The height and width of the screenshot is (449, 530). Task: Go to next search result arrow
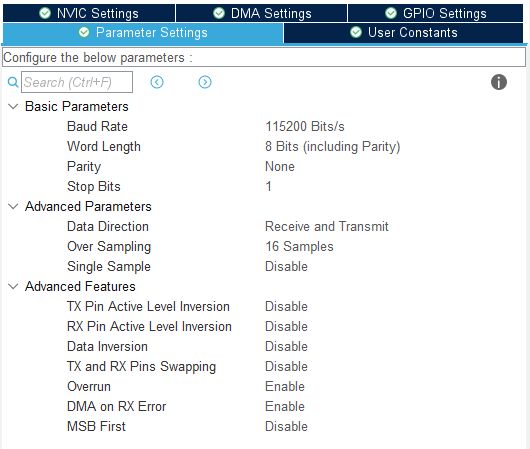(x=205, y=82)
